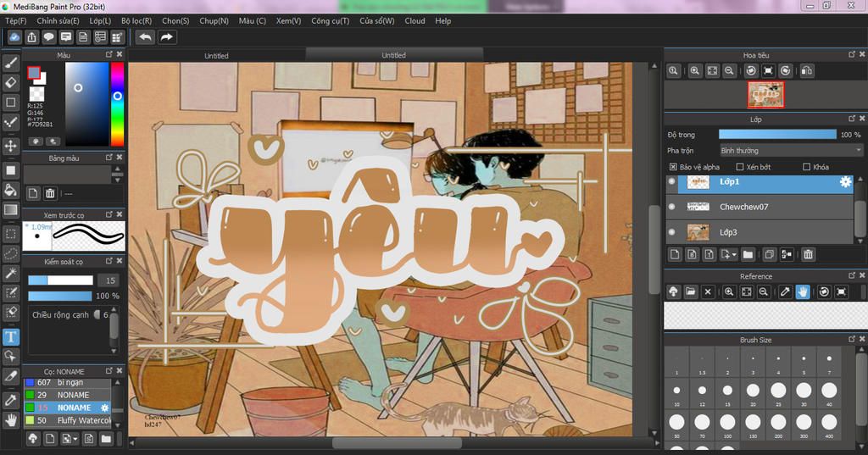Switch to second Untitled tab
The height and width of the screenshot is (455, 868).
(x=393, y=55)
